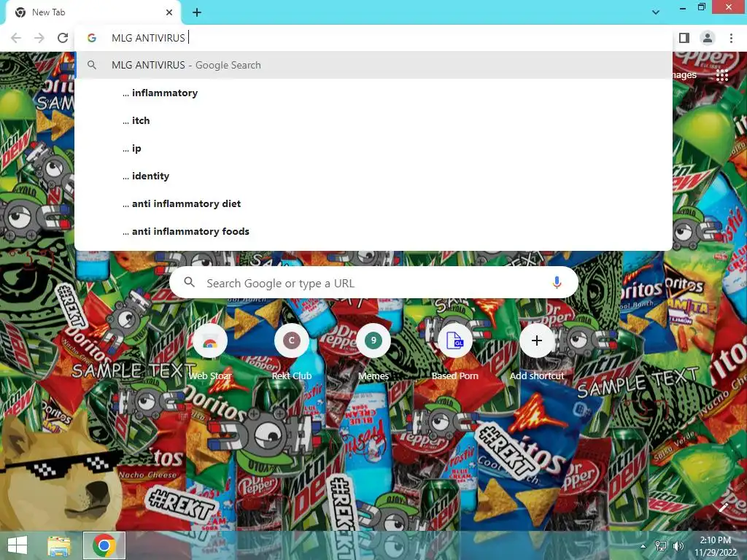
Task: Choose the 'inflammatory' suggestion
Action: pos(373,93)
